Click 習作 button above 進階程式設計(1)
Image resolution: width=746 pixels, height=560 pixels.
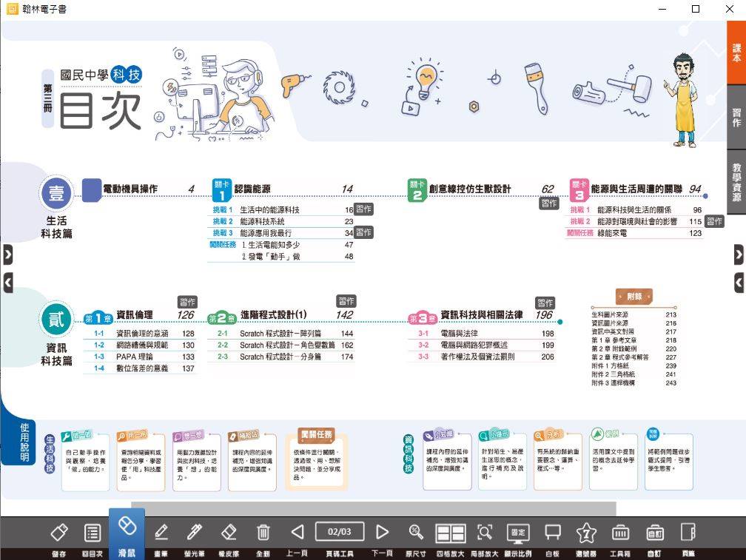coord(346,301)
